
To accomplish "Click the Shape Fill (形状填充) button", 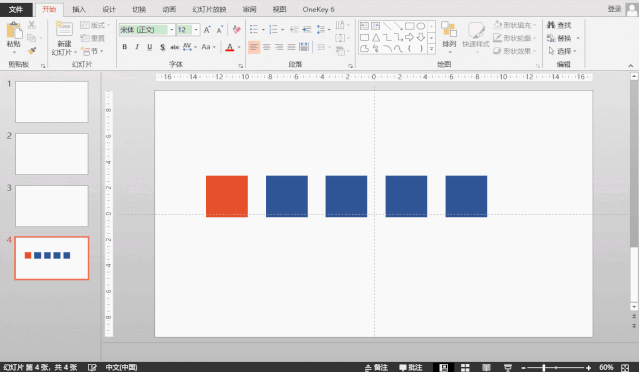I will [514, 25].
